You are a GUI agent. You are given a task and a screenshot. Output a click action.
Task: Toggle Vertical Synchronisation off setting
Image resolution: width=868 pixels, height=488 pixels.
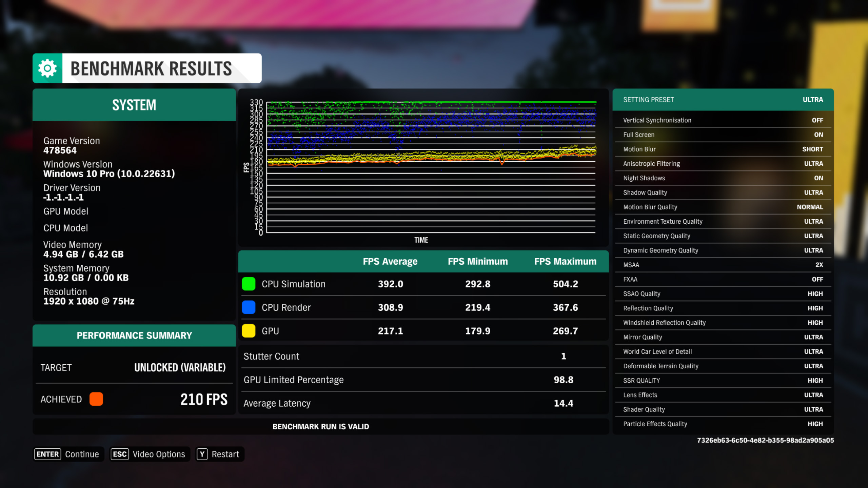point(817,120)
